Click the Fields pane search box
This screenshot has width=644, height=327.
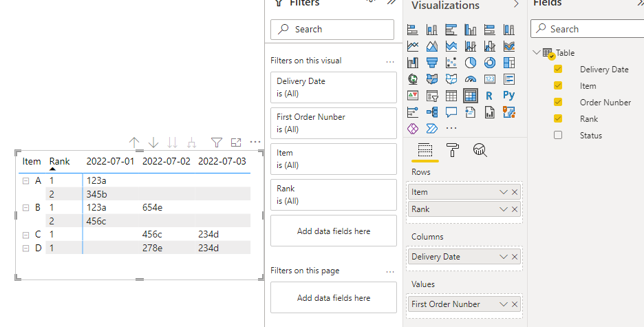pyautogui.click(x=588, y=29)
